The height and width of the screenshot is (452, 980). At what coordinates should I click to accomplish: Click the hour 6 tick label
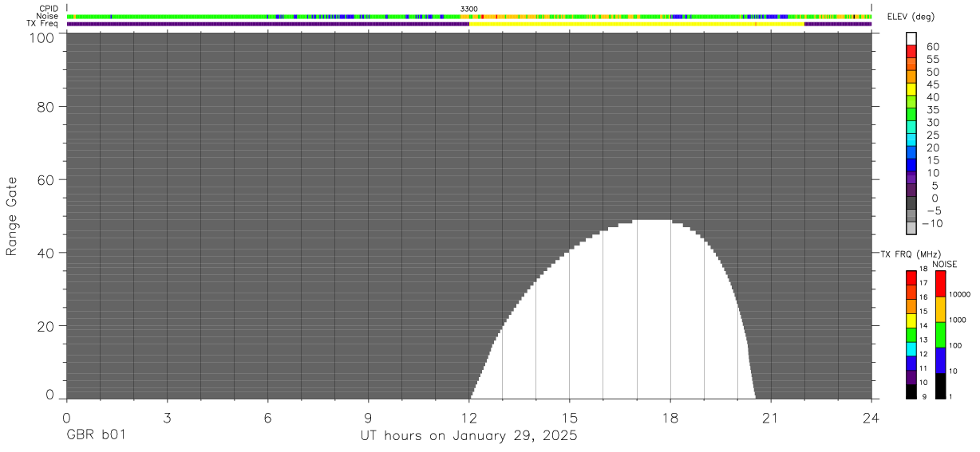coord(267,417)
